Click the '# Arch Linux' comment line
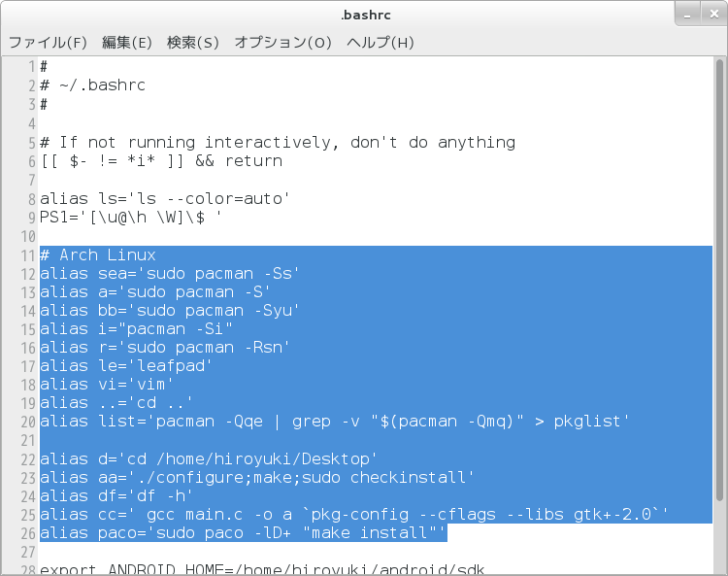This screenshot has height=576, width=728. click(x=98, y=255)
